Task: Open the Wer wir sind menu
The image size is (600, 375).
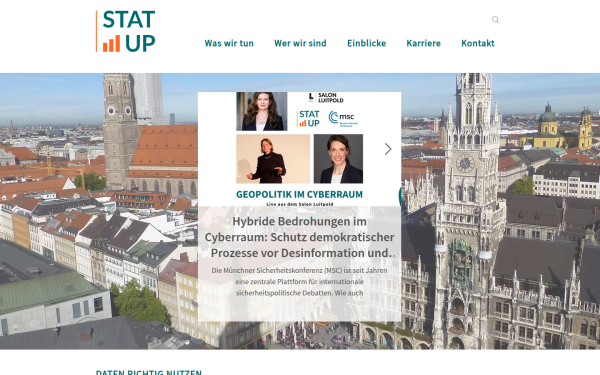Action: (x=300, y=43)
